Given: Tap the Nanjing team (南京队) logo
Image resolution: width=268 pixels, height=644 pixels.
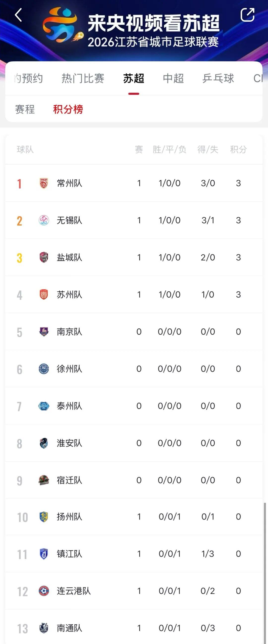Looking at the screenshot, I should click(44, 331).
